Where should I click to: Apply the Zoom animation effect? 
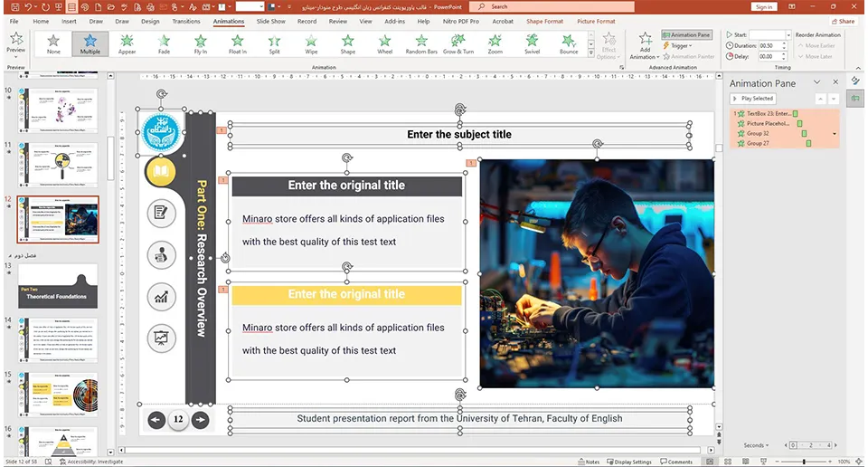[x=495, y=43]
